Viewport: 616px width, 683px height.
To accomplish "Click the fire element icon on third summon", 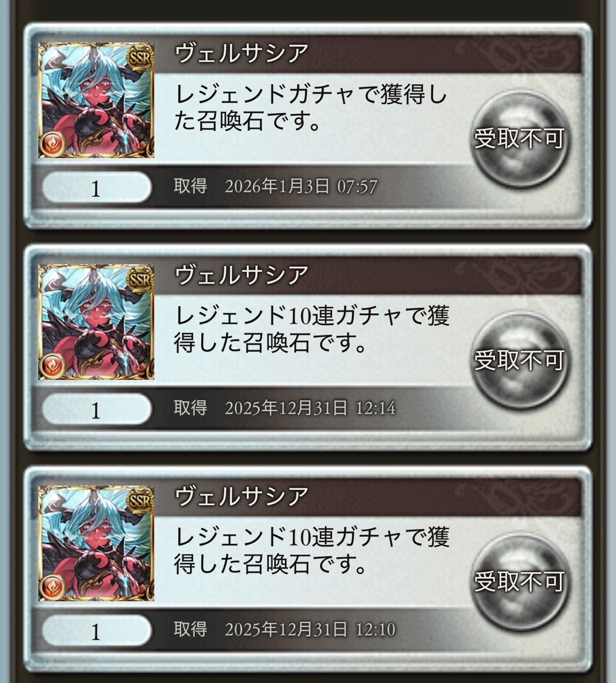I will [52, 586].
